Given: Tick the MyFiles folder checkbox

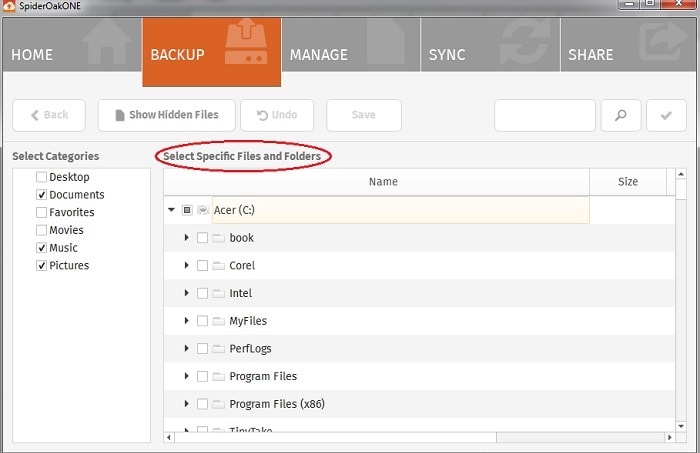Looking at the screenshot, I should [202, 321].
